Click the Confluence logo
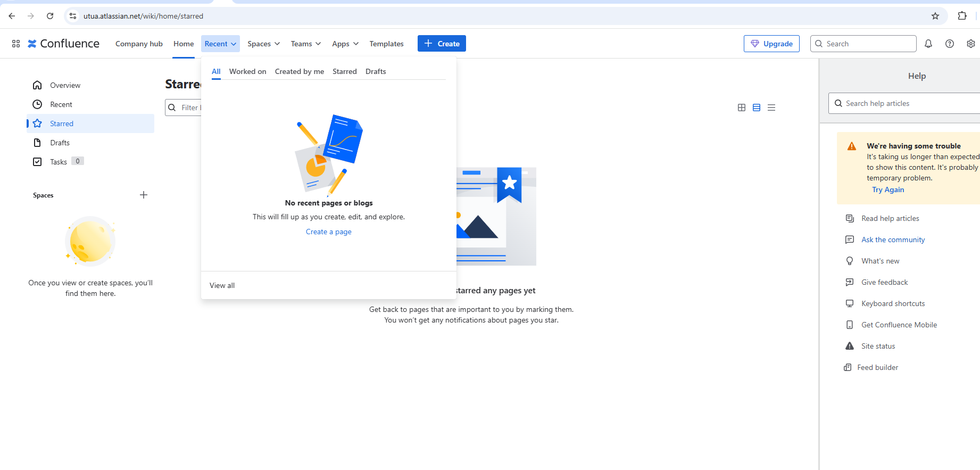The image size is (980, 470). click(x=63, y=44)
